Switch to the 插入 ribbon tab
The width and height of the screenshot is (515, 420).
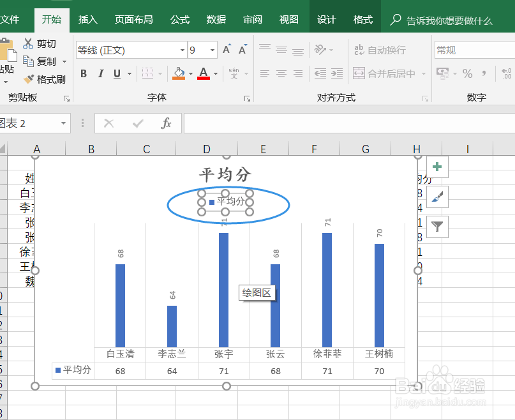click(87, 20)
